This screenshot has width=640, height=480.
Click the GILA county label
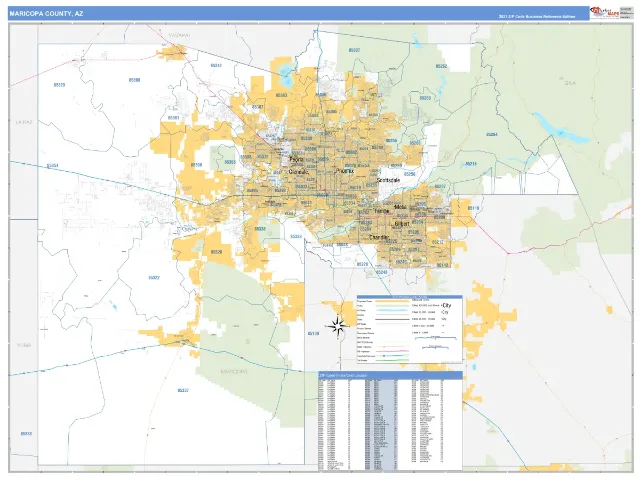(570, 83)
